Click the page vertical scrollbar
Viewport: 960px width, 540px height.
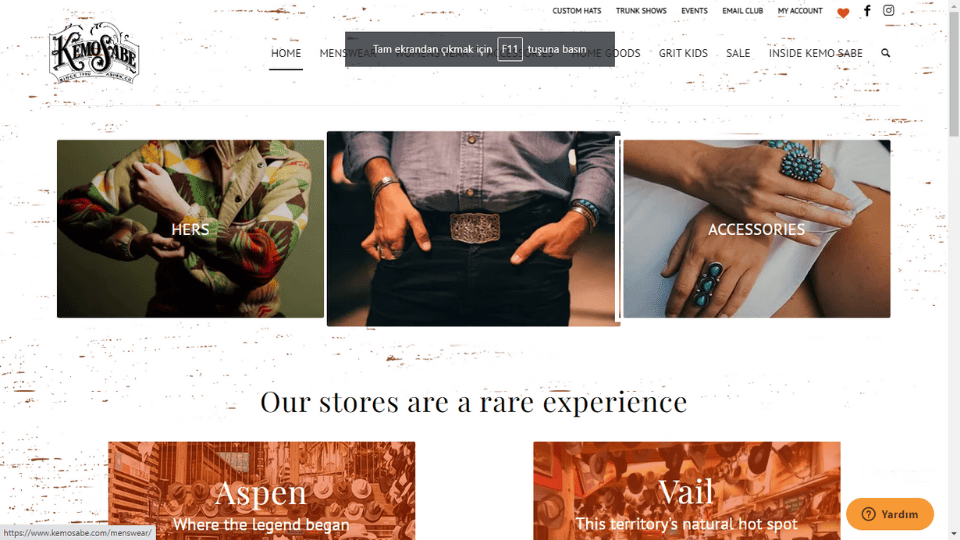coord(954,270)
